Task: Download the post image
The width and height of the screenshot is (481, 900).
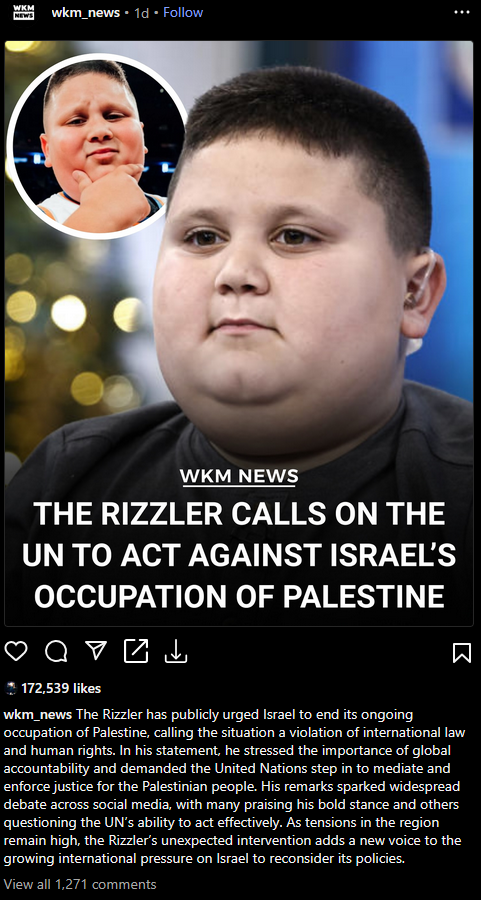Action: coord(176,651)
